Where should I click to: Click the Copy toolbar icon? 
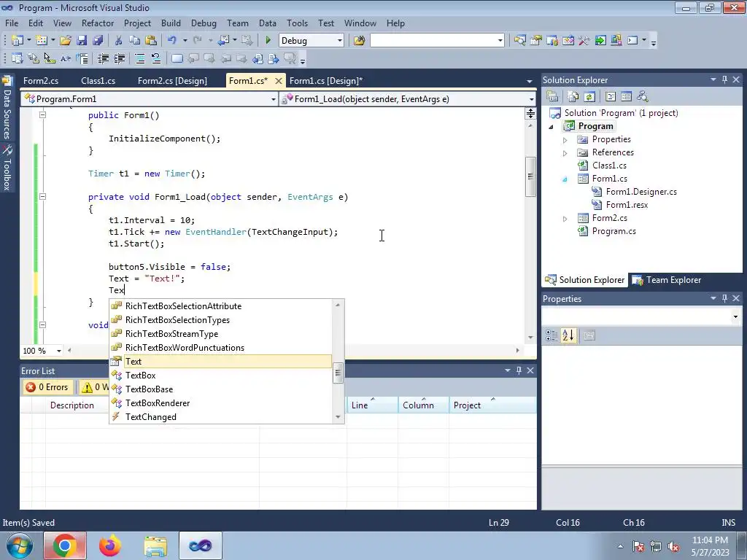click(x=135, y=41)
